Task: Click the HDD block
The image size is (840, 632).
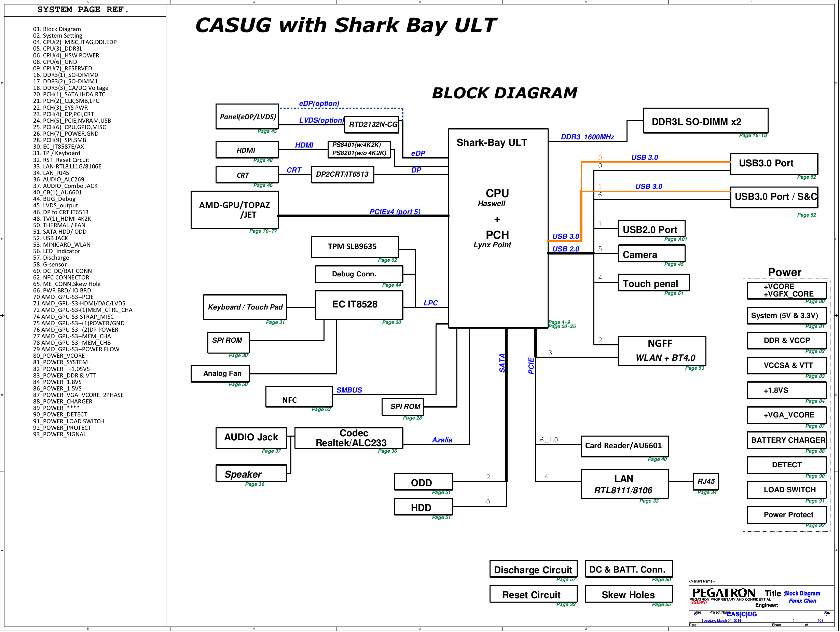Action: click(x=424, y=507)
